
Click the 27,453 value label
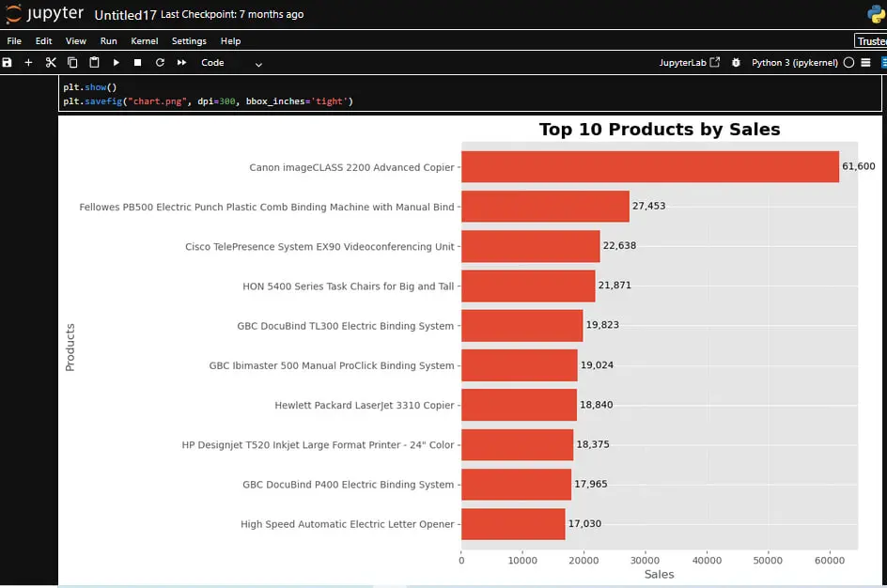pyautogui.click(x=649, y=206)
